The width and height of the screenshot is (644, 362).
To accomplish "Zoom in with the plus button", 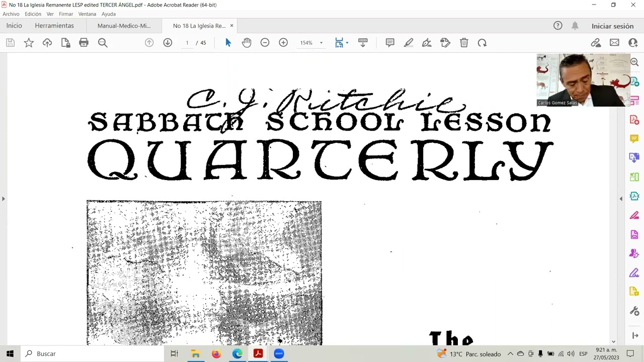I will click(x=283, y=43).
